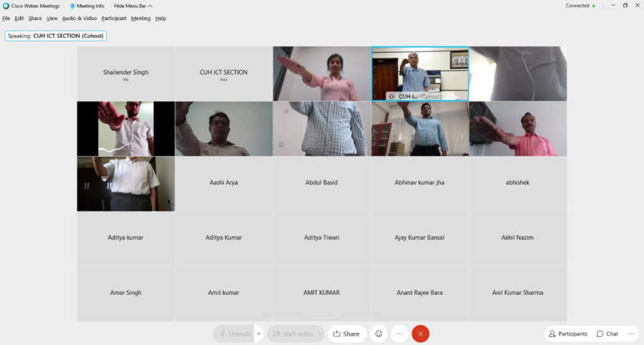The width and height of the screenshot is (644, 345).
Task: Select the CUH ICT SECTION host tile
Action: (224, 74)
